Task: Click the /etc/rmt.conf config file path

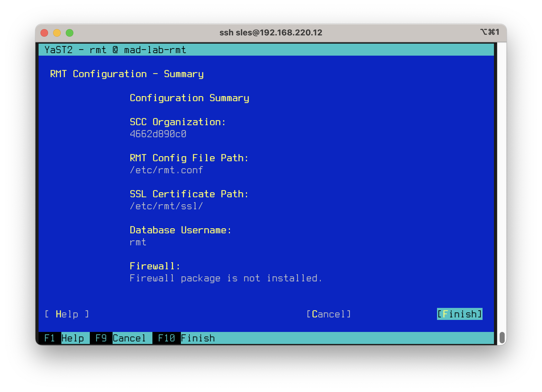Action: 166,170
